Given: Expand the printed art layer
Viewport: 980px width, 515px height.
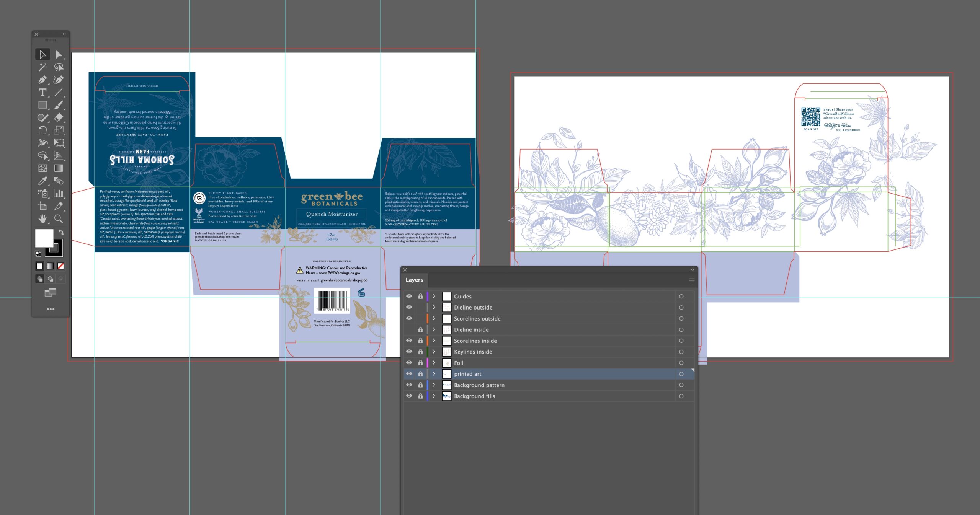Looking at the screenshot, I should pos(434,374).
